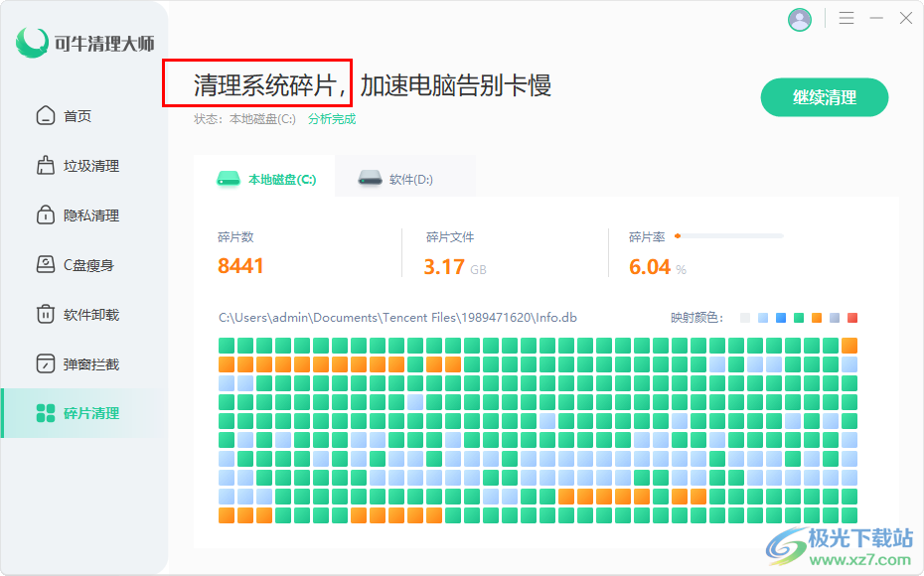Click the 碎片率 label

point(647,236)
